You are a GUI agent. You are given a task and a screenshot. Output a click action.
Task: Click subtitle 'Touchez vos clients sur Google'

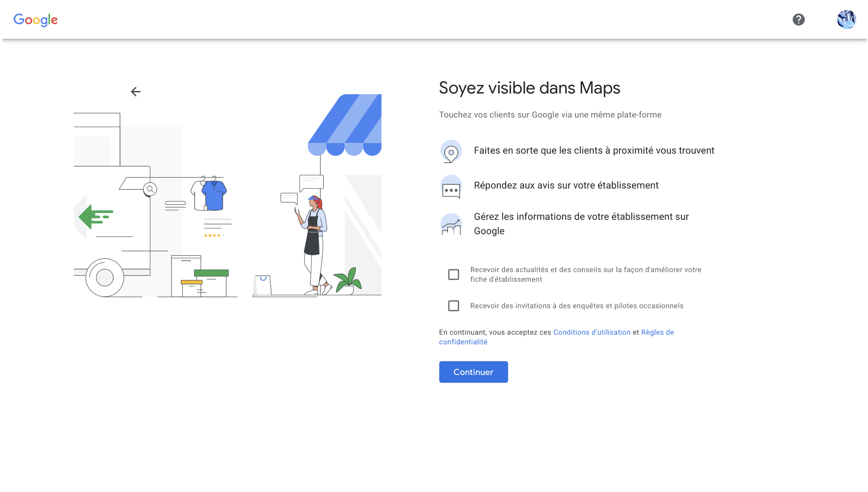[499, 115]
